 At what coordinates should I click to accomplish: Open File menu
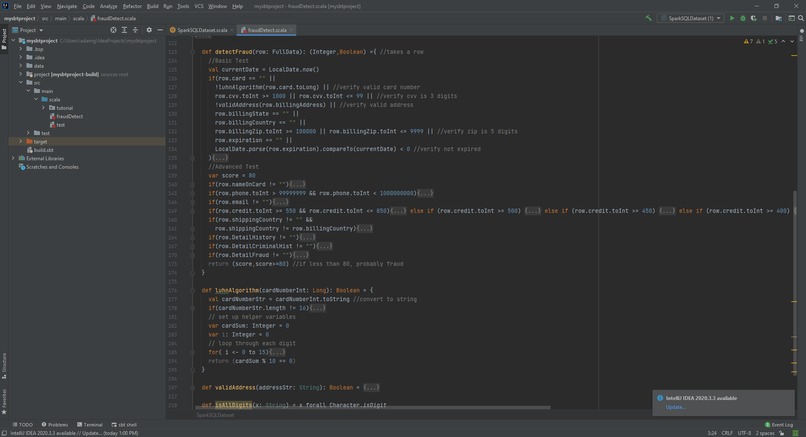click(17, 6)
